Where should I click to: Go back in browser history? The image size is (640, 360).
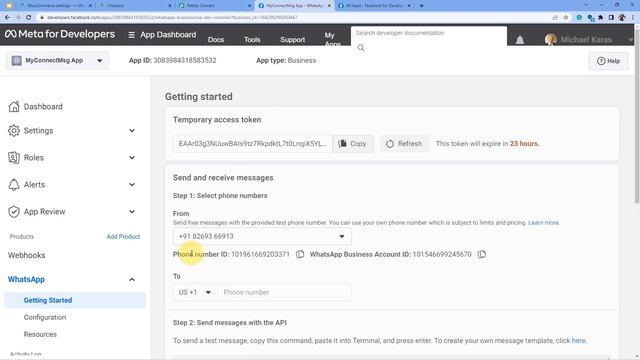coord(7,18)
